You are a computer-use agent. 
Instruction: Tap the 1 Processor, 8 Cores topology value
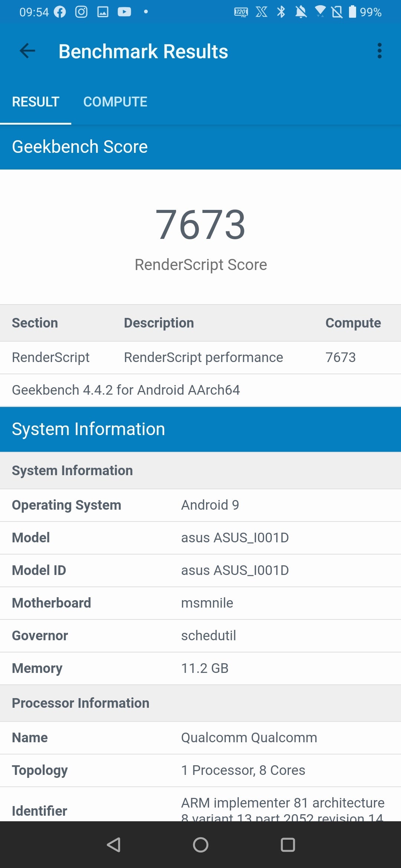point(243,770)
